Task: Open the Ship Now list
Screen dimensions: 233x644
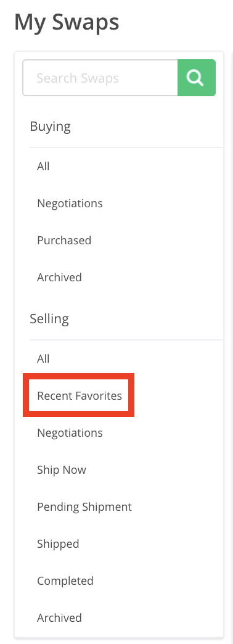Action: [x=62, y=469]
